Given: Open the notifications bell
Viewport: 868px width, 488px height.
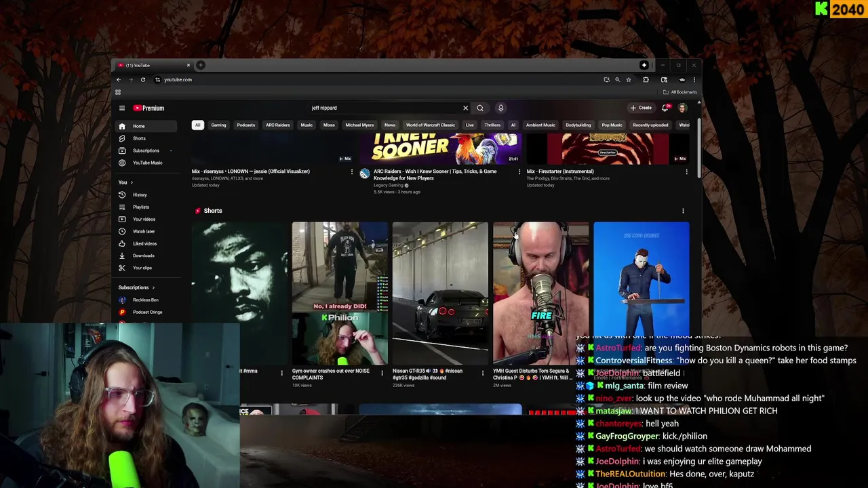Looking at the screenshot, I should pos(666,108).
